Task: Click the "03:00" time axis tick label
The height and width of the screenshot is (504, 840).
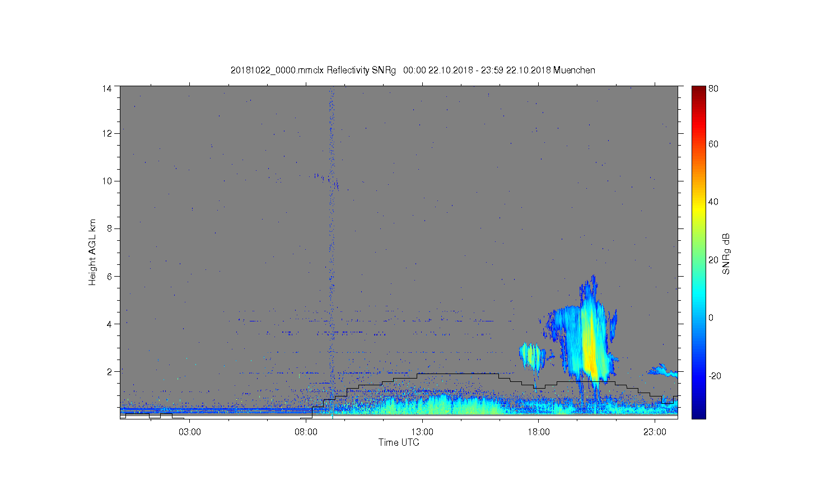Action: tap(190, 432)
